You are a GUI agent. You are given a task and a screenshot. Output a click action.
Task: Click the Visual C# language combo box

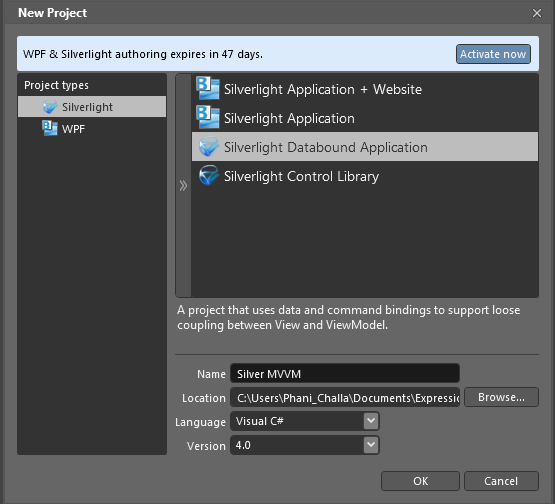coord(305,421)
